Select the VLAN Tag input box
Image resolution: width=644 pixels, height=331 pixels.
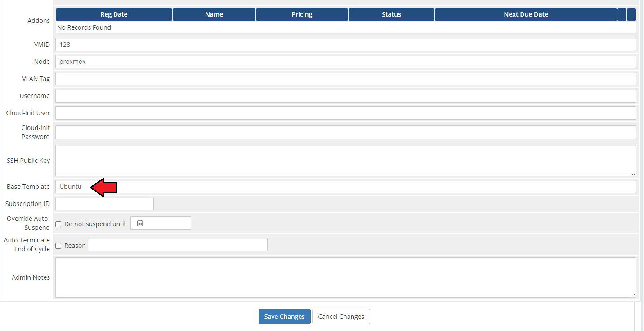point(345,79)
